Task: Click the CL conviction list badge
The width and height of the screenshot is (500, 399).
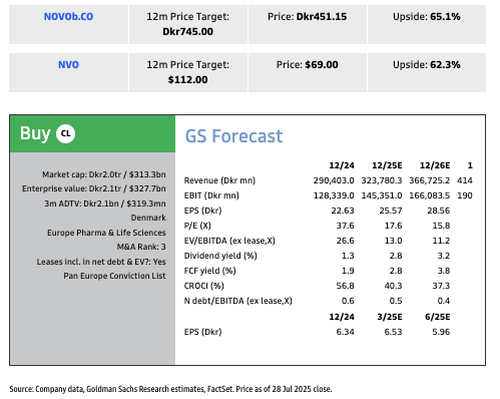Action: pos(66,134)
